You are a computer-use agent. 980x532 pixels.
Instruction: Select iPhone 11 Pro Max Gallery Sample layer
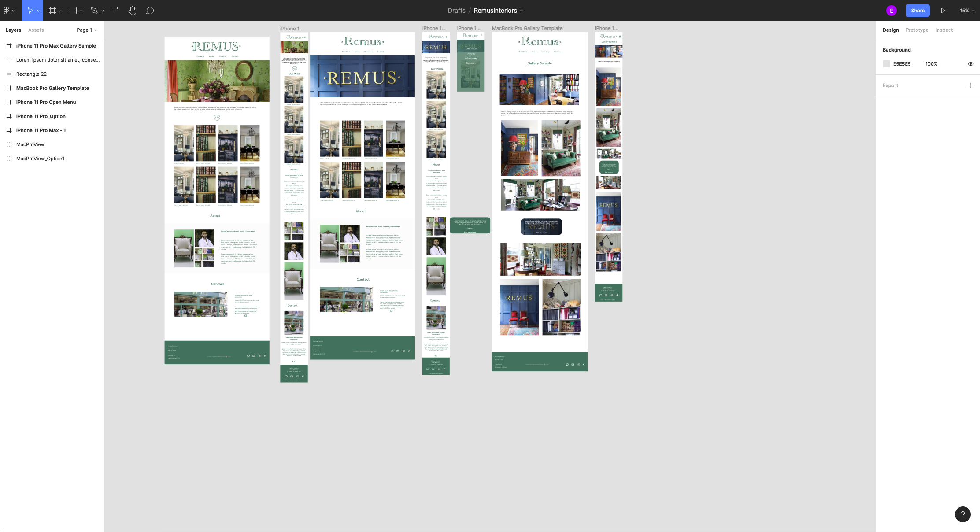pos(52,46)
